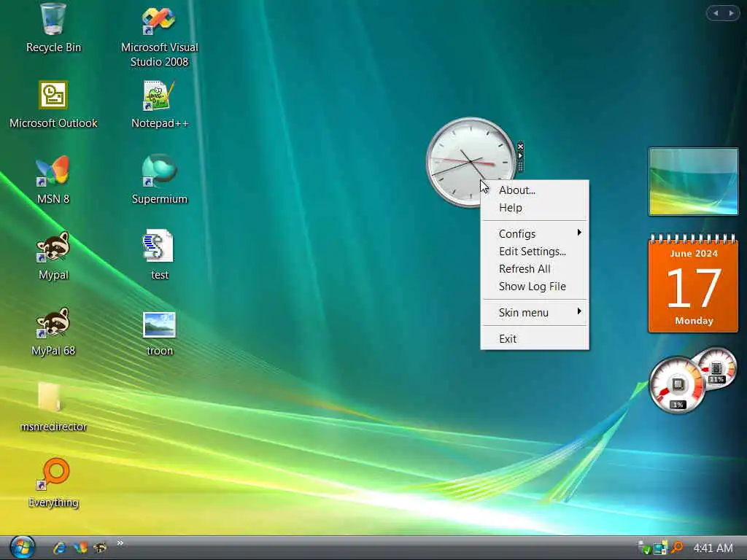Select the Microsoft Outlook desktop icon
Image resolution: width=747 pixels, height=560 pixels.
tap(53, 104)
